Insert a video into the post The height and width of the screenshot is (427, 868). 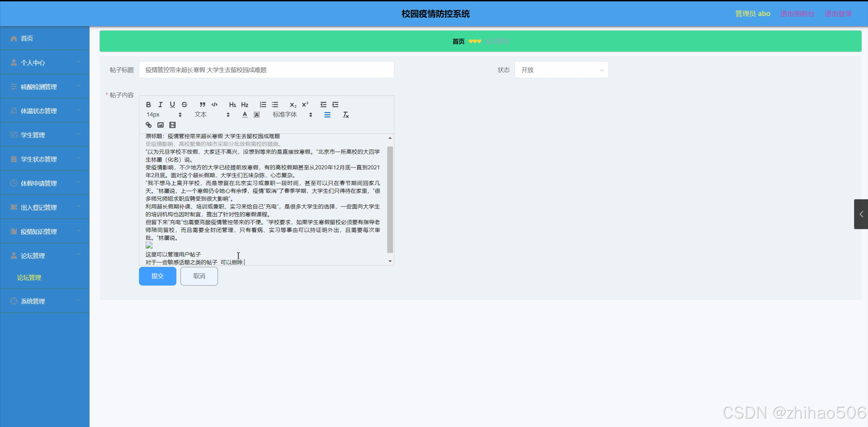172,125
